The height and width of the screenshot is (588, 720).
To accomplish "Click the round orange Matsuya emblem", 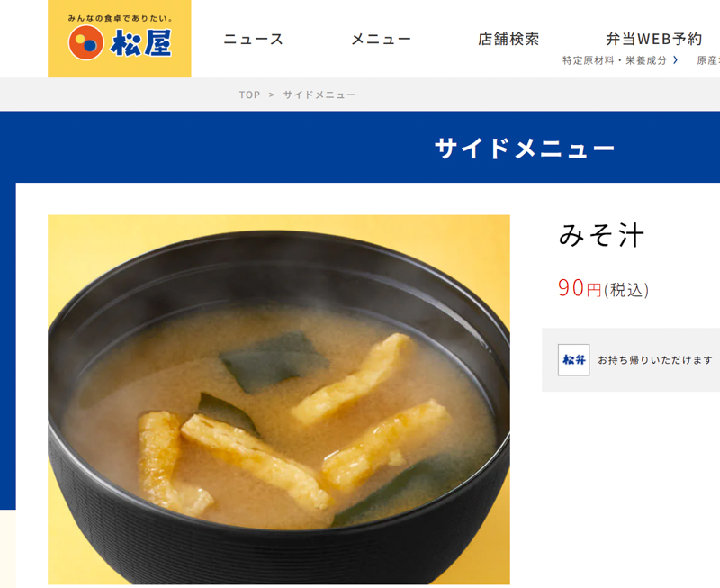I will [85, 42].
